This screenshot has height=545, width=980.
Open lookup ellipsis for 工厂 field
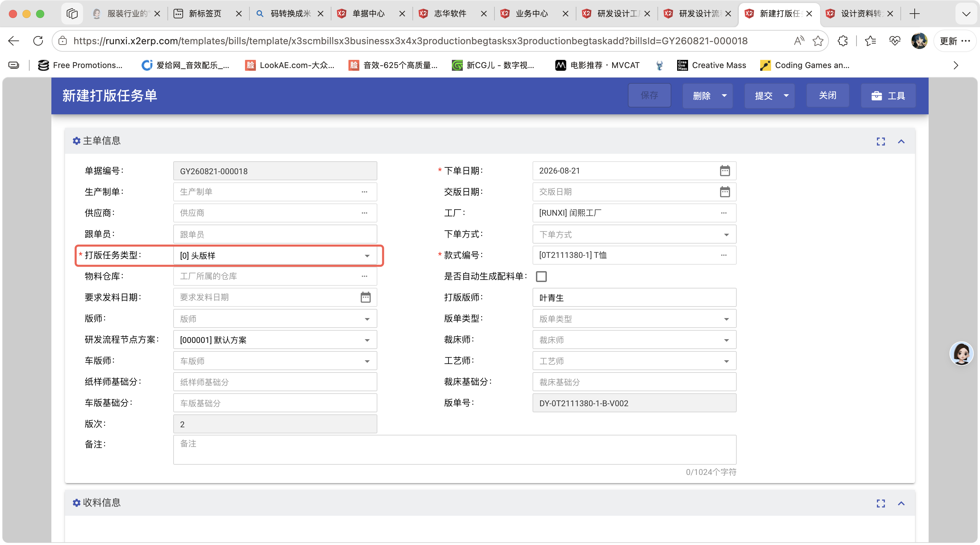[x=723, y=213]
